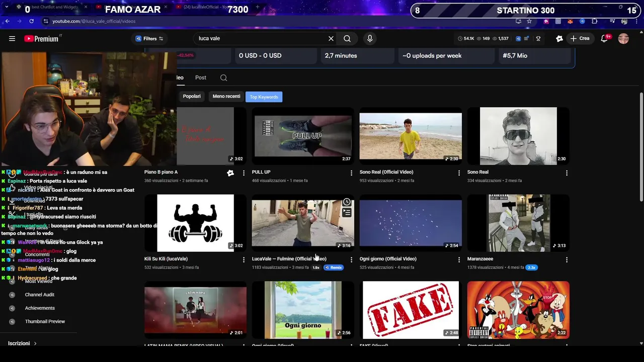Viewport: 644px width, 362px height.
Task: Click the 1.9x multiplier badge under Fulmine
Action: pyautogui.click(x=316, y=267)
